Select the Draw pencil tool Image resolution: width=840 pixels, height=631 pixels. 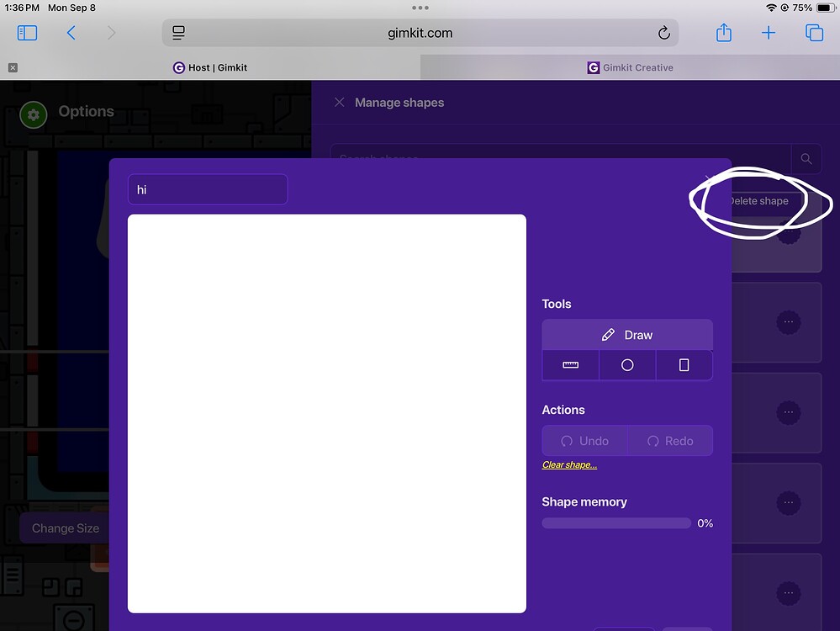point(626,334)
